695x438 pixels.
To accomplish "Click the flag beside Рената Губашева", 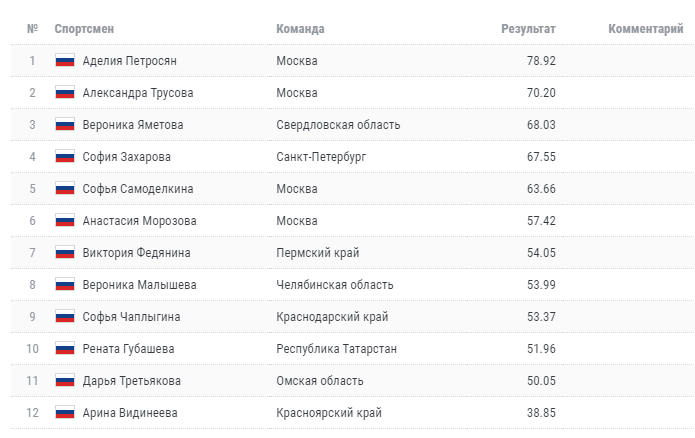I will coord(65,349).
